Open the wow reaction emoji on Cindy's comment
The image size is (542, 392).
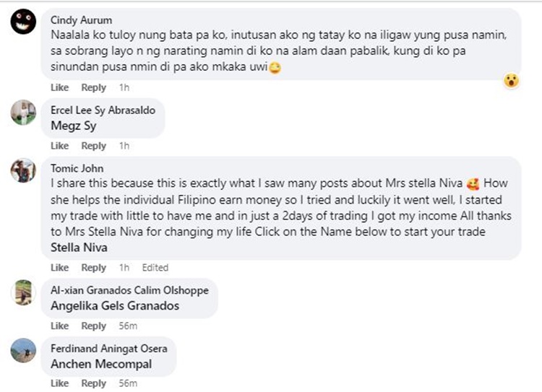pyautogui.click(x=511, y=81)
